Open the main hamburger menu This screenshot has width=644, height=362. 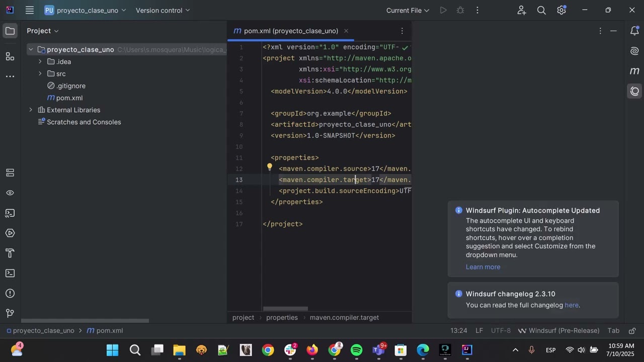[x=30, y=10]
